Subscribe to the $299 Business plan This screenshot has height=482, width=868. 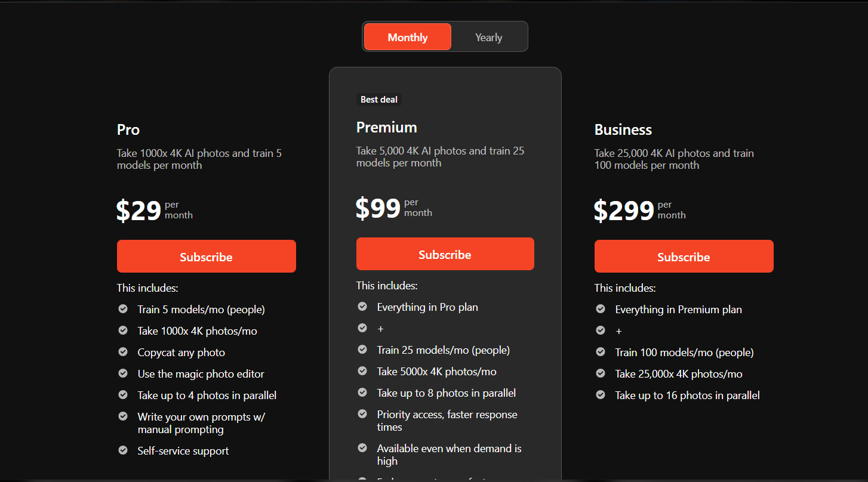tap(684, 257)
